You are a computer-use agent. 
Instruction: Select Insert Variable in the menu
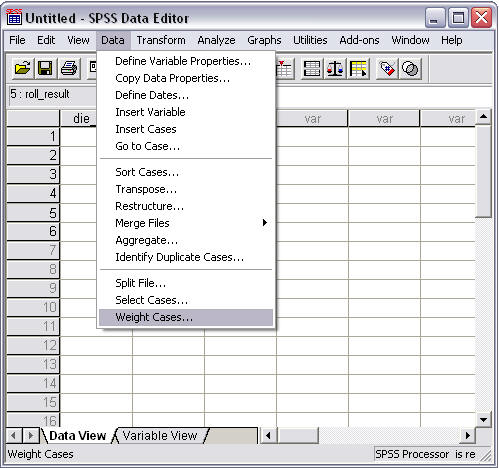click(x=186, y=112)
